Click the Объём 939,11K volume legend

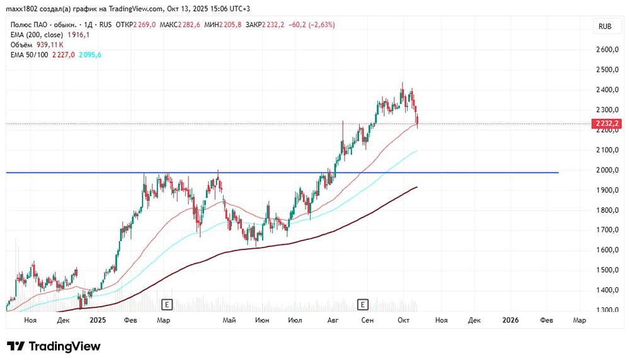(x=37, y=45)
